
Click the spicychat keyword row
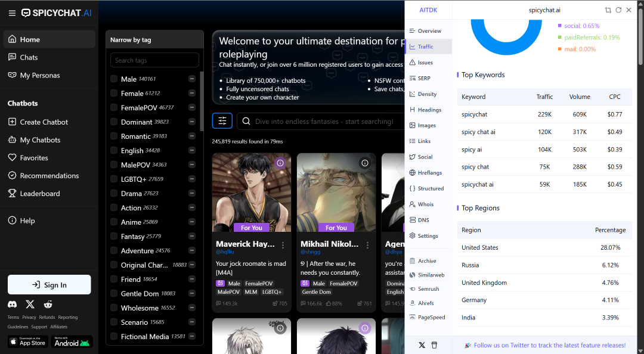(544, 114)
